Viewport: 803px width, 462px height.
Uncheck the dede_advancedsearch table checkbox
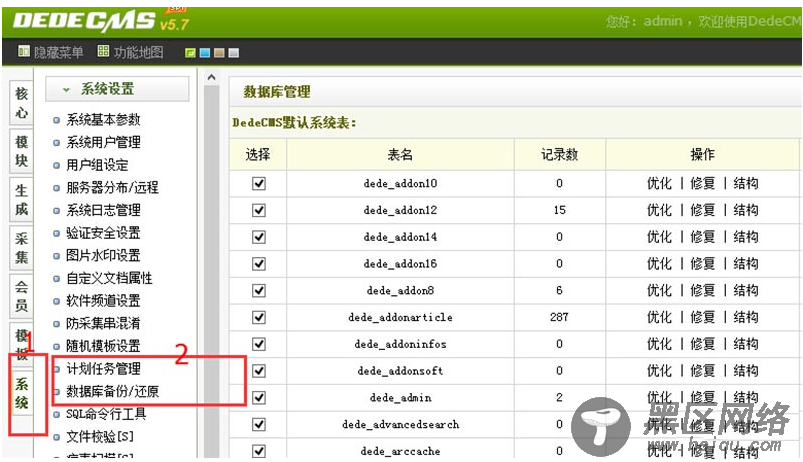click(x=259, y=424)
